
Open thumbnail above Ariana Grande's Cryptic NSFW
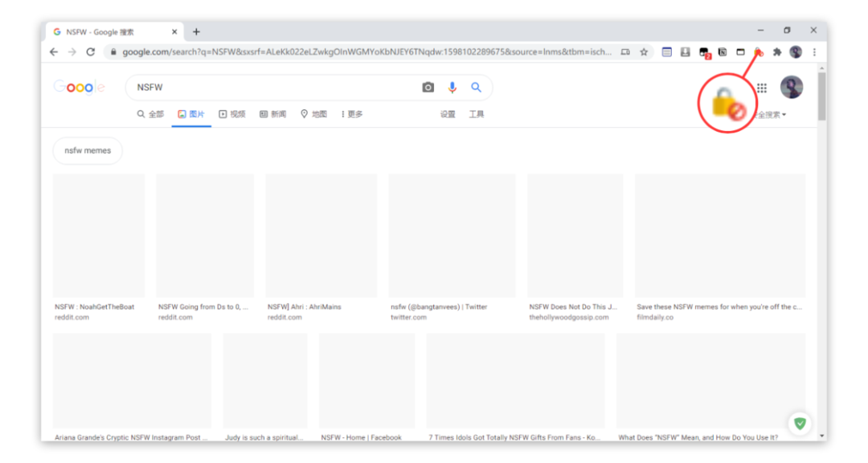132,380
